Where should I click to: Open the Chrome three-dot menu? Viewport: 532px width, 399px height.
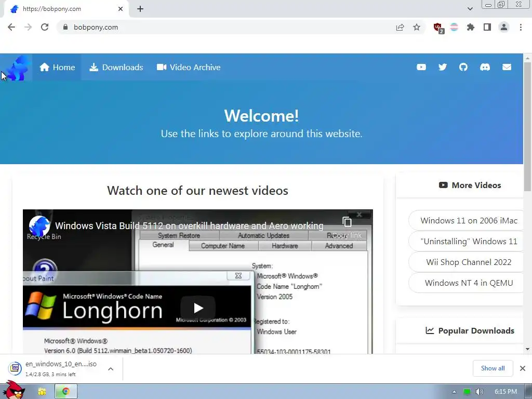click(521, 27)
